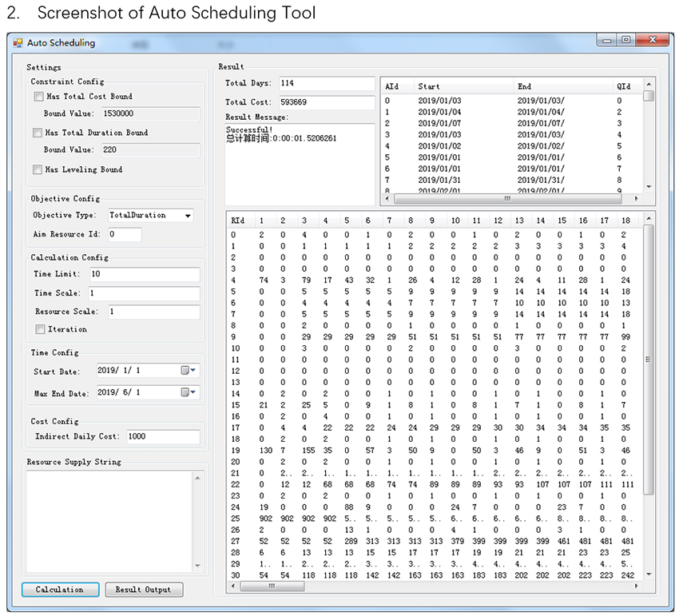This screenshot has height=616, width=679.
Task: Enable Has Total Cost Bound checkbox
Action: [38, 97]
